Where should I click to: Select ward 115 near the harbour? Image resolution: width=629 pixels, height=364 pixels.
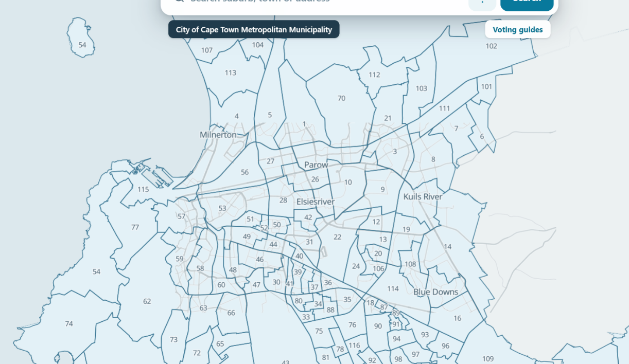point(143,190)
